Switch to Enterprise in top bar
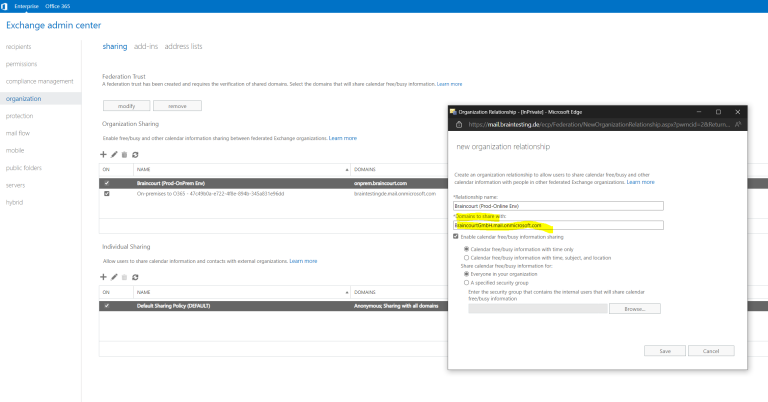Screen dimensions: 768x402 coord(26,6)
